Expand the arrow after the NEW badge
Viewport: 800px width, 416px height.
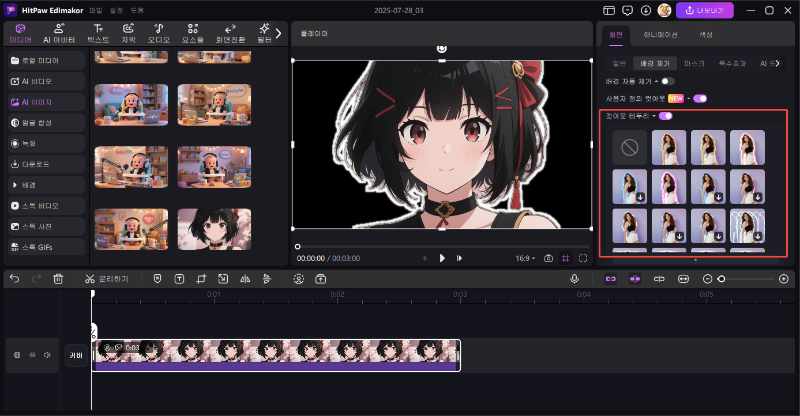688,99
